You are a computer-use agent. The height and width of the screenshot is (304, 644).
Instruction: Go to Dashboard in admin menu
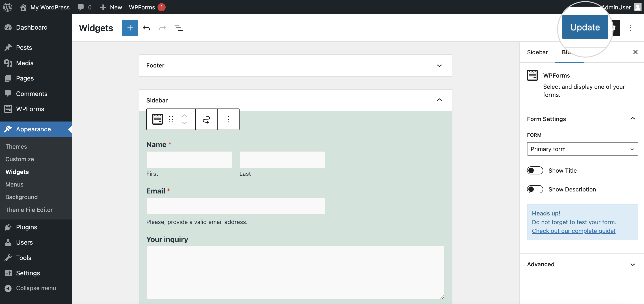click(36, 27)
